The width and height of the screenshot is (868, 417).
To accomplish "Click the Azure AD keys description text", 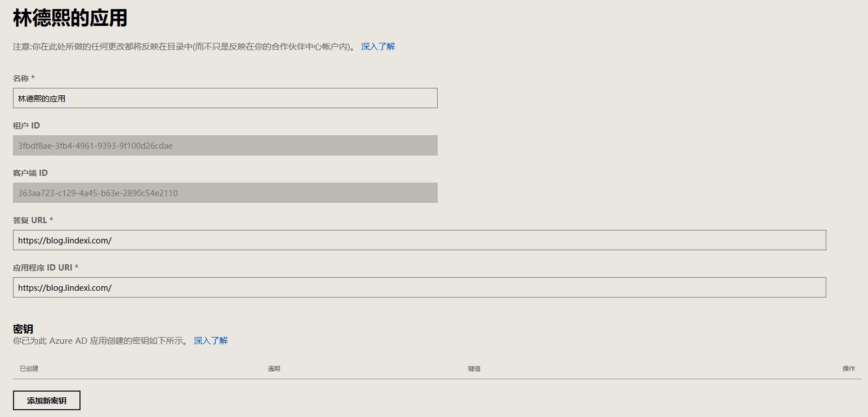I will click(x=100, y=341).
